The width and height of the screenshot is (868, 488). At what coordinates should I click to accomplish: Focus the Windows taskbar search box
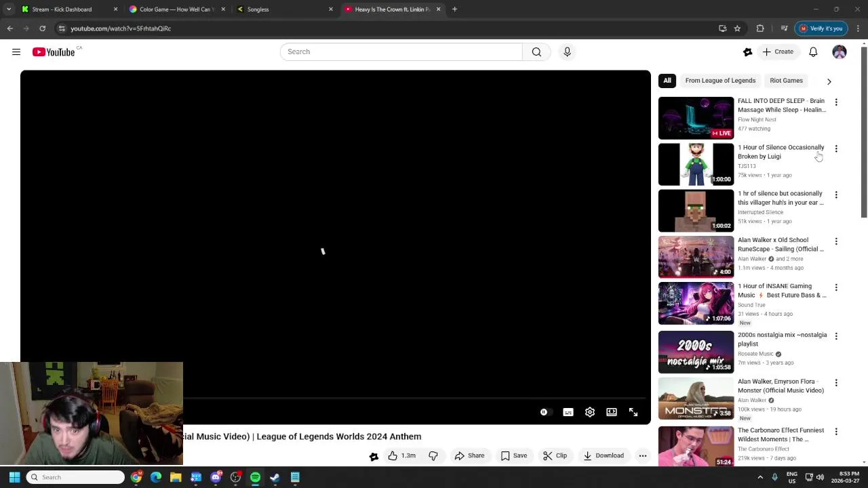coord(75,477)
